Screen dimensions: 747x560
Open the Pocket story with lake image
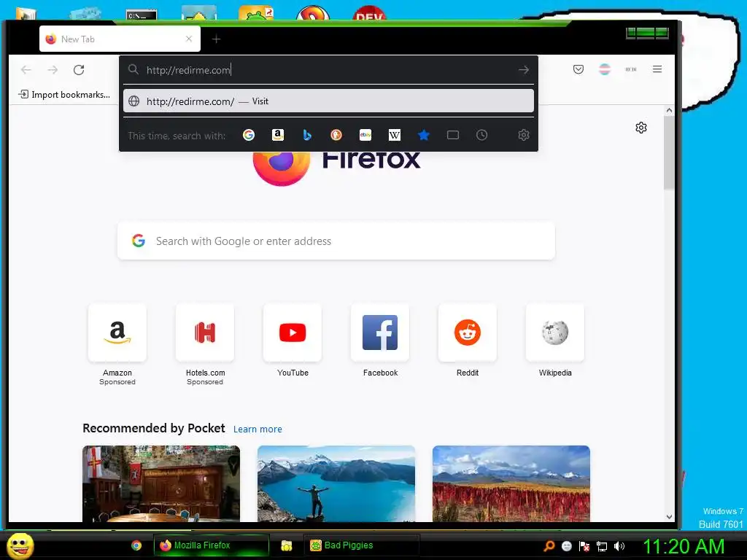tap(336, 484)
